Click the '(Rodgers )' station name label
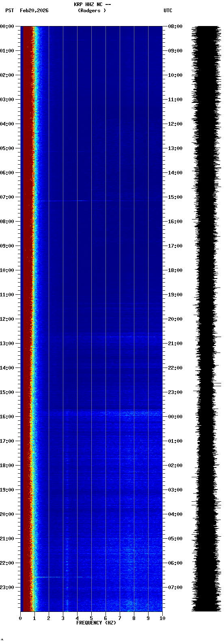This screenshot has width=224, height=644. pyautogui.click(x=92, y=11)
